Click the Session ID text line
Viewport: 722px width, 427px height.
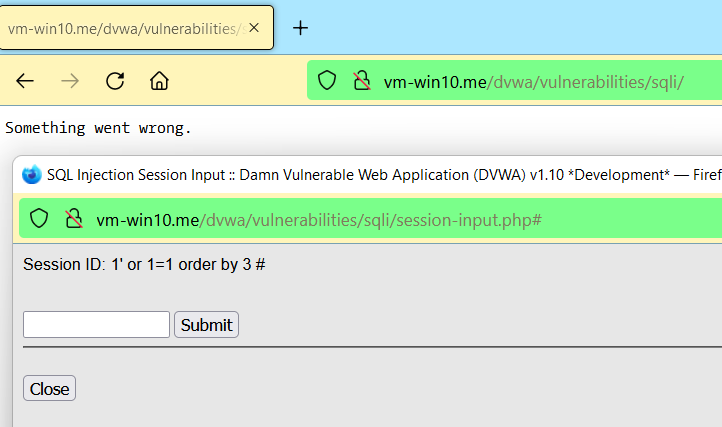click(144, 264)
